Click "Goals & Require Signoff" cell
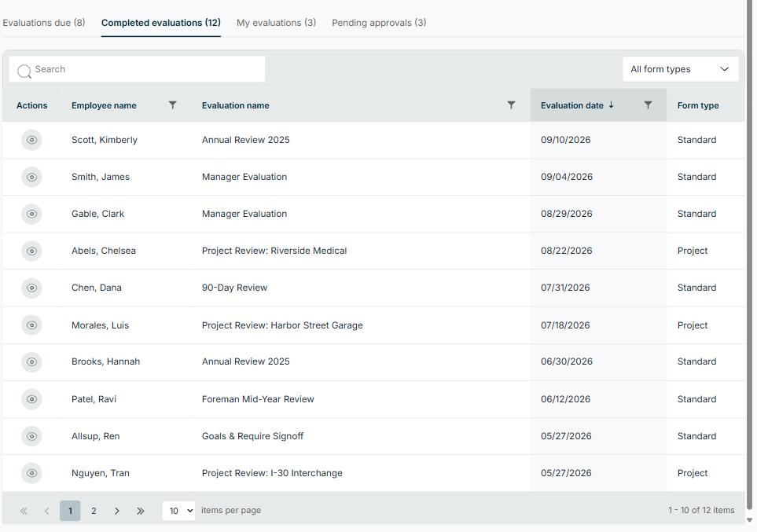This screenshot has width=757, height=532. [252, 436]
